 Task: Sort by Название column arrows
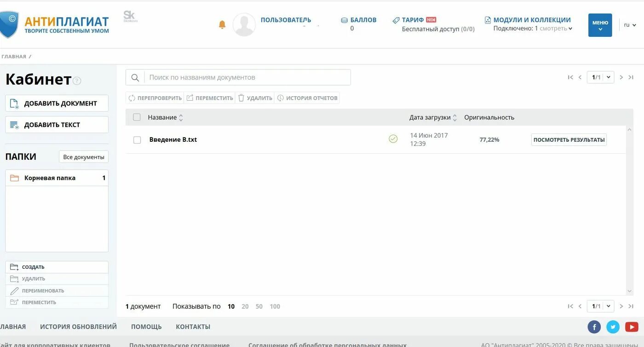click(181, 118)
